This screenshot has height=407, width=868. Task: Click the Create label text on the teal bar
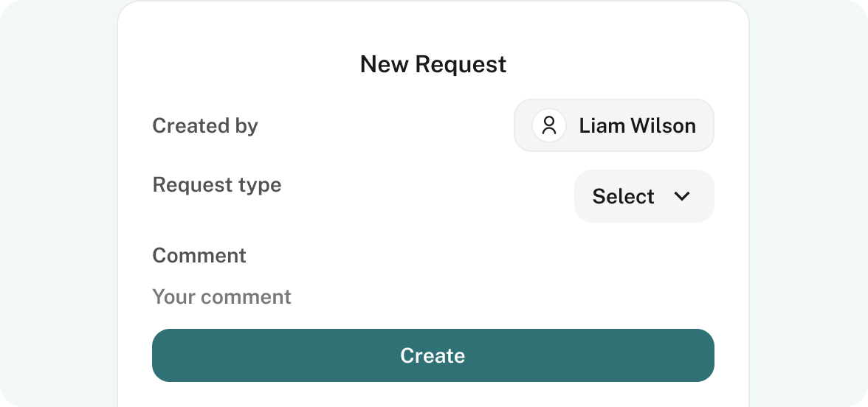(433, 355)
